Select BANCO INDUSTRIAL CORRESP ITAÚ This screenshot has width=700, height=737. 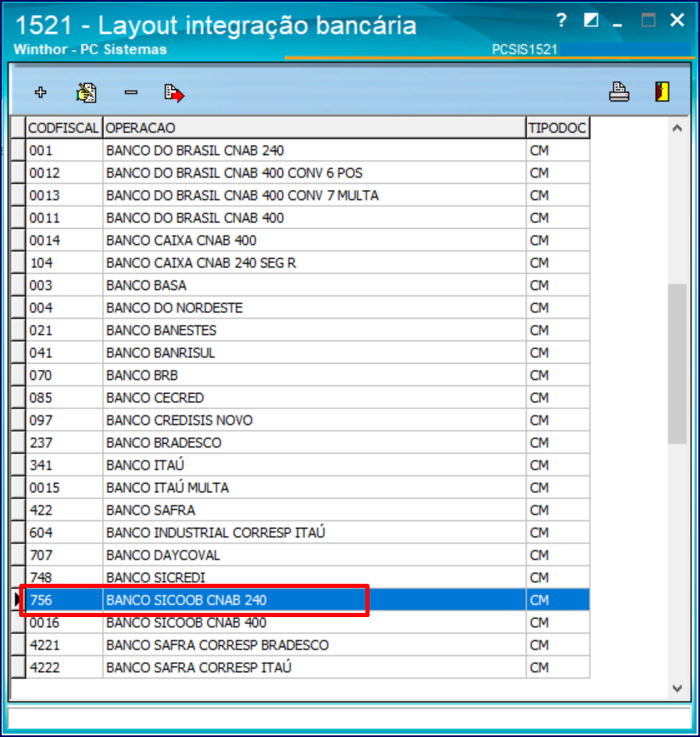pyautogui.click(x=308, y=532)
